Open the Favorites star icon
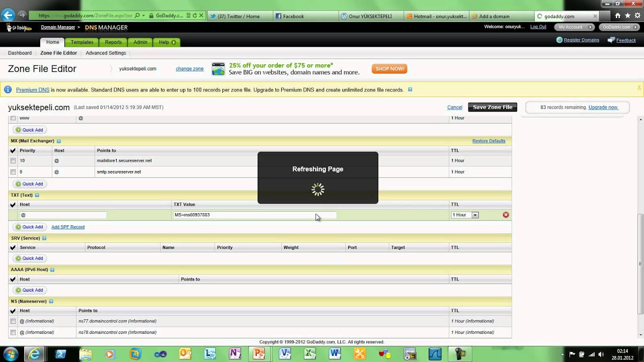The image size is (644, 362). pos(627,16)
